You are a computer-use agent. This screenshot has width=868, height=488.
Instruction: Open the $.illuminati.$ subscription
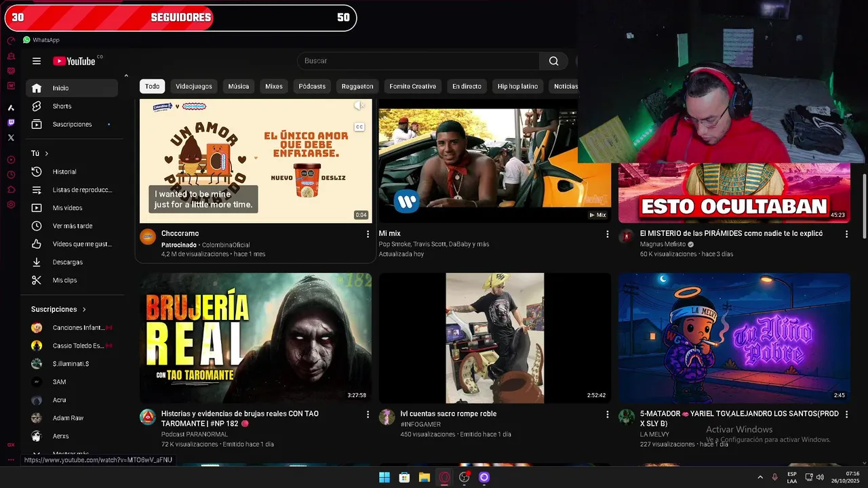[x=72, y=364]
